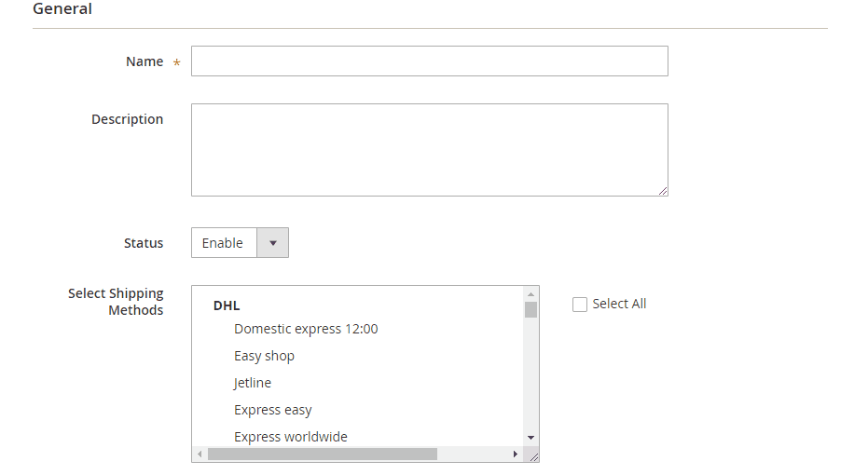
Task: Choose Jetline from the DHL methods
Action: click(253, 383)
